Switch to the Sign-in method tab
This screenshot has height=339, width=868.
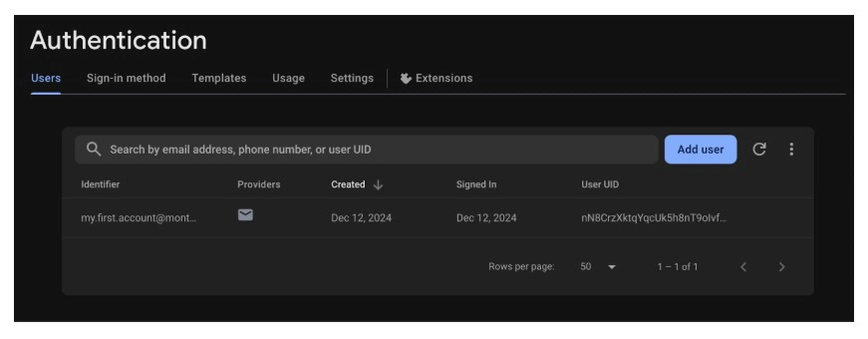click(x=126, y=78)
